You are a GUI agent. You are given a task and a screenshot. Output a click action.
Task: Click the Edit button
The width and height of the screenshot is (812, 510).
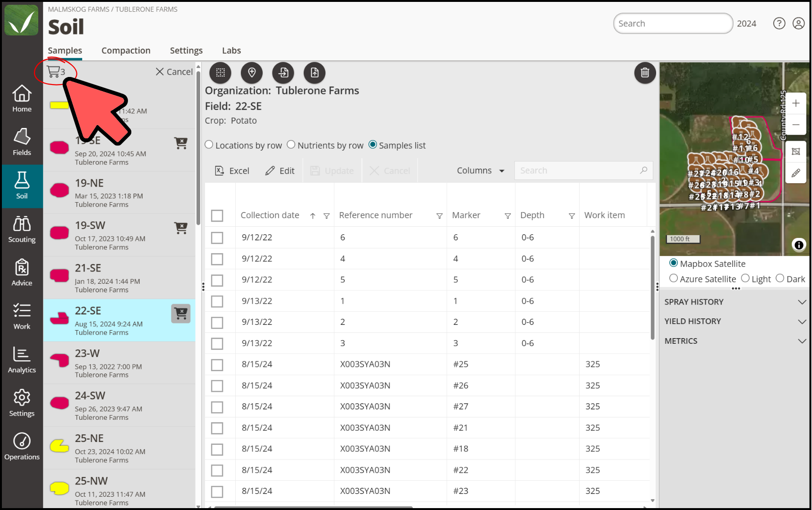(280, 171)
